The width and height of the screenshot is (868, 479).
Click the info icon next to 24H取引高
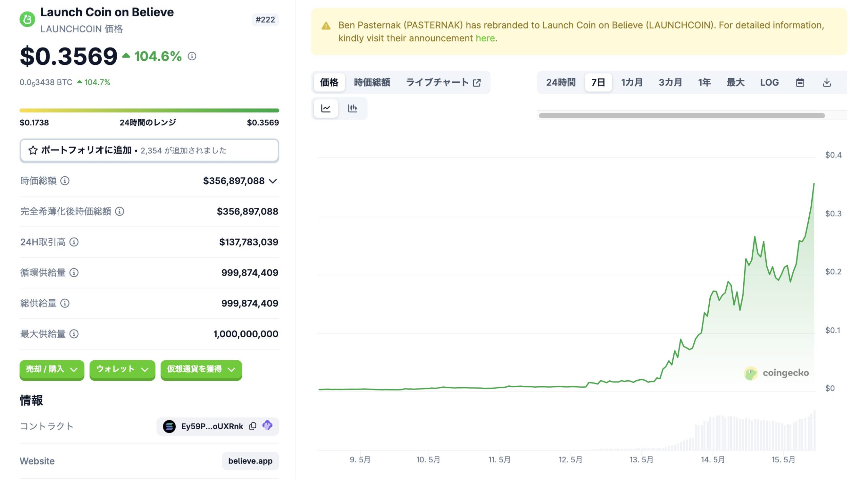74,242
